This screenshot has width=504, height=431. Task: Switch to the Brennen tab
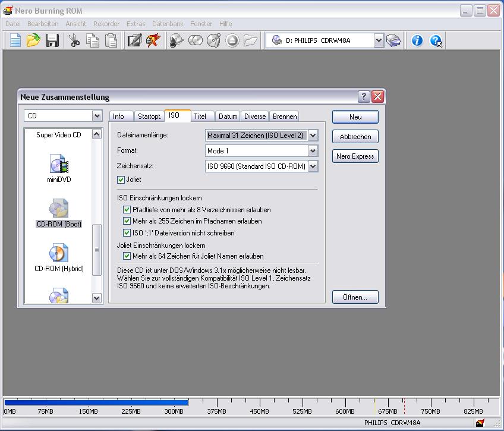point(285,117)
